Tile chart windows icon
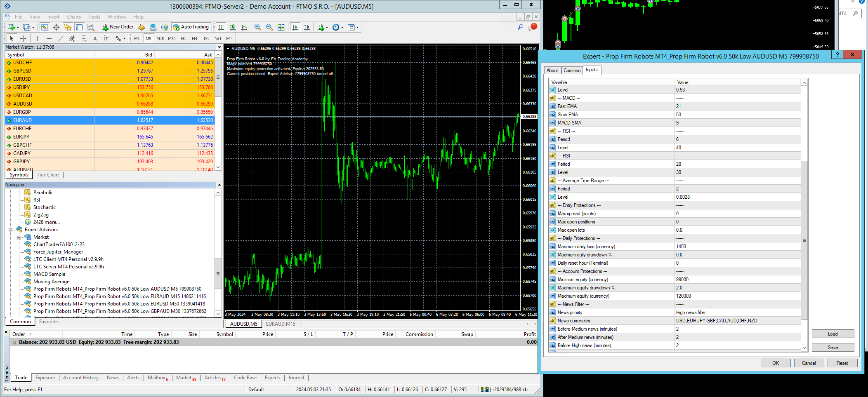868x397 pixels. tap(281, 27)
